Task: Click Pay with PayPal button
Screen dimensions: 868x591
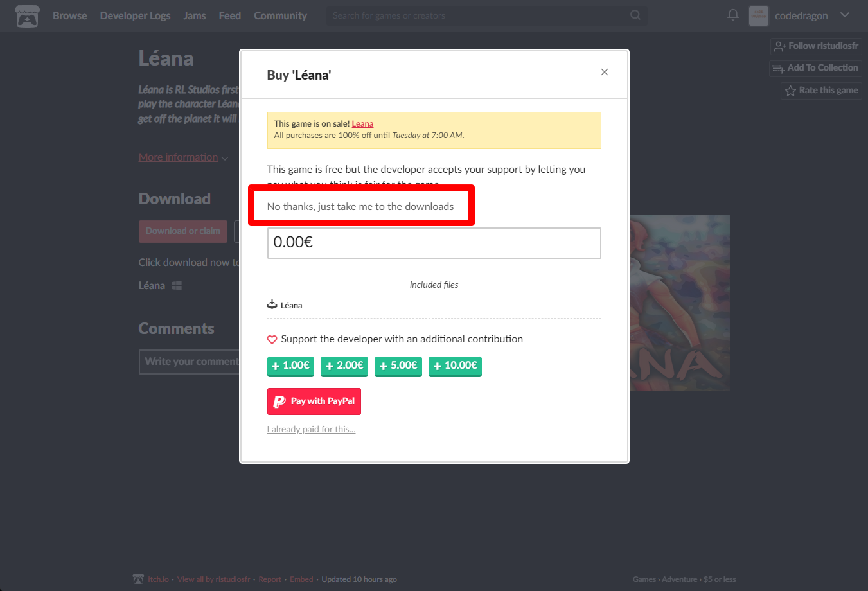Action: (314, 401)
